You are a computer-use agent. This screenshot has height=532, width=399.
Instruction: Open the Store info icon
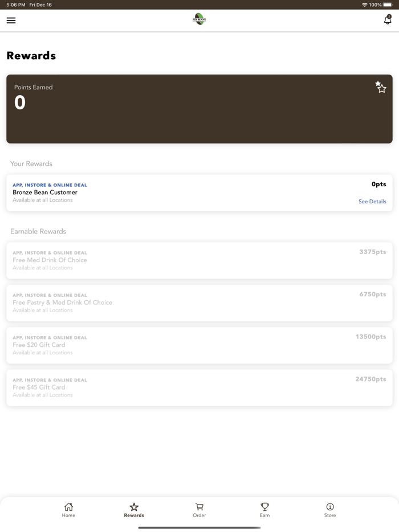330,507
